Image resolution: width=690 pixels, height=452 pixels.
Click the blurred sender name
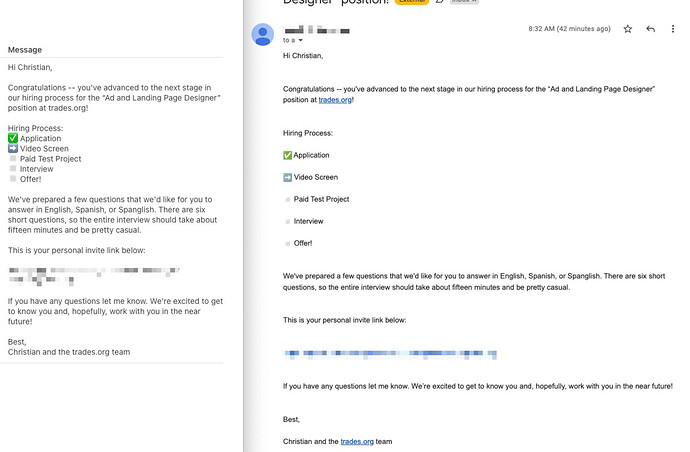(x=316, y=30)
